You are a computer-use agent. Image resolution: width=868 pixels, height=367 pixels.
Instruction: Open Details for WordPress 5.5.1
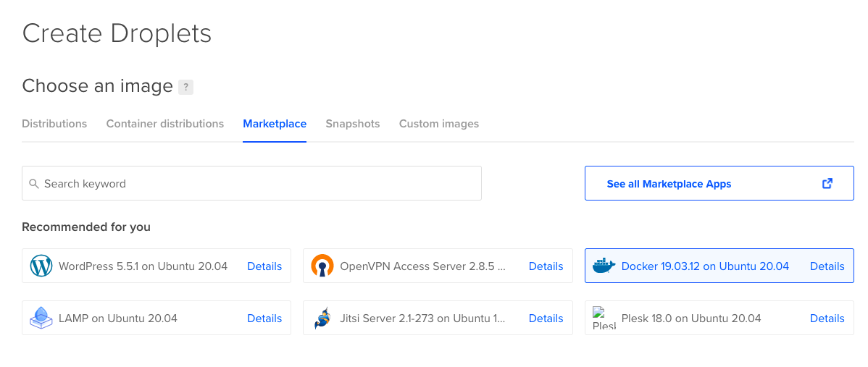click(x=264, y=266)
